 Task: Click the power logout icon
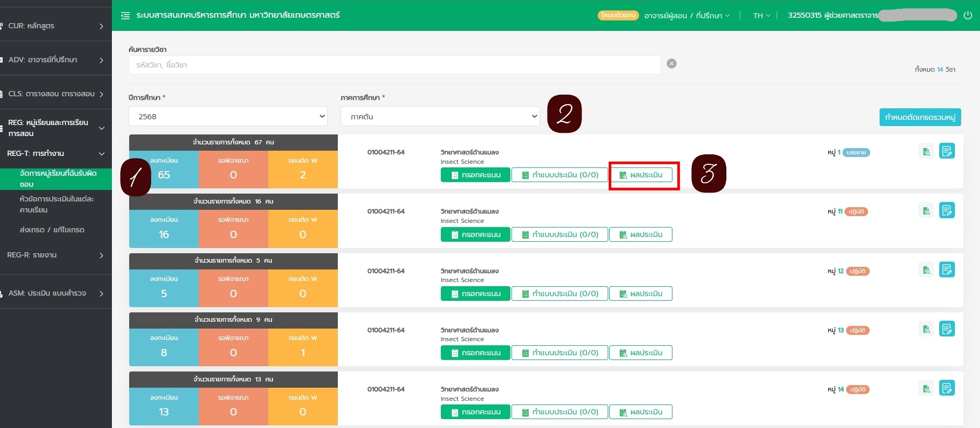pyautogui.click(x=967, y=15)
